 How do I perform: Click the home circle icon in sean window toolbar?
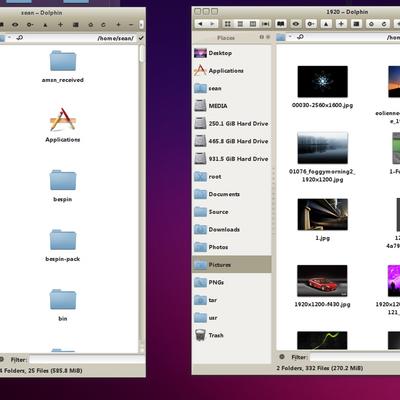coord(91,25)
